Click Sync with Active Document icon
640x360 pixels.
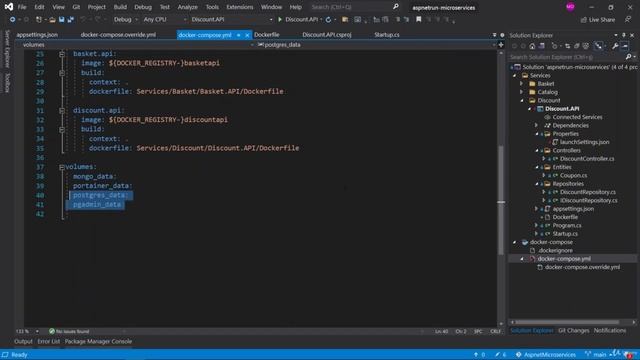click(568, 46)
